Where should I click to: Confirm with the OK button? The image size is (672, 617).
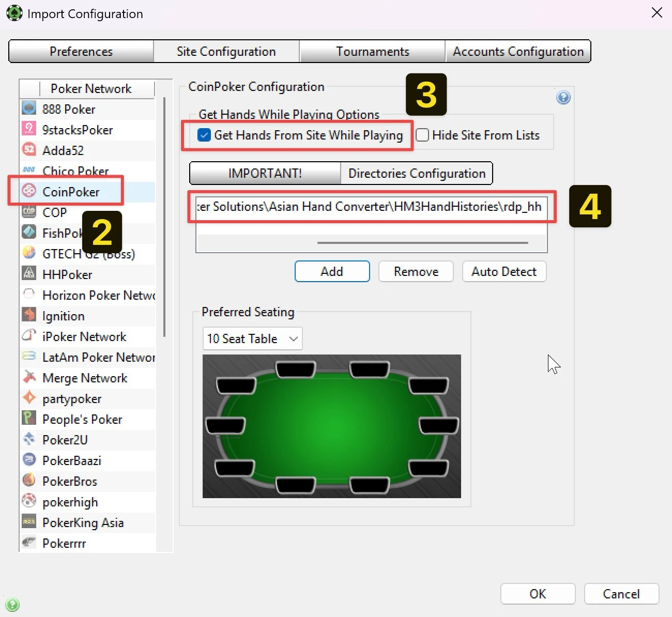(538, 594)
